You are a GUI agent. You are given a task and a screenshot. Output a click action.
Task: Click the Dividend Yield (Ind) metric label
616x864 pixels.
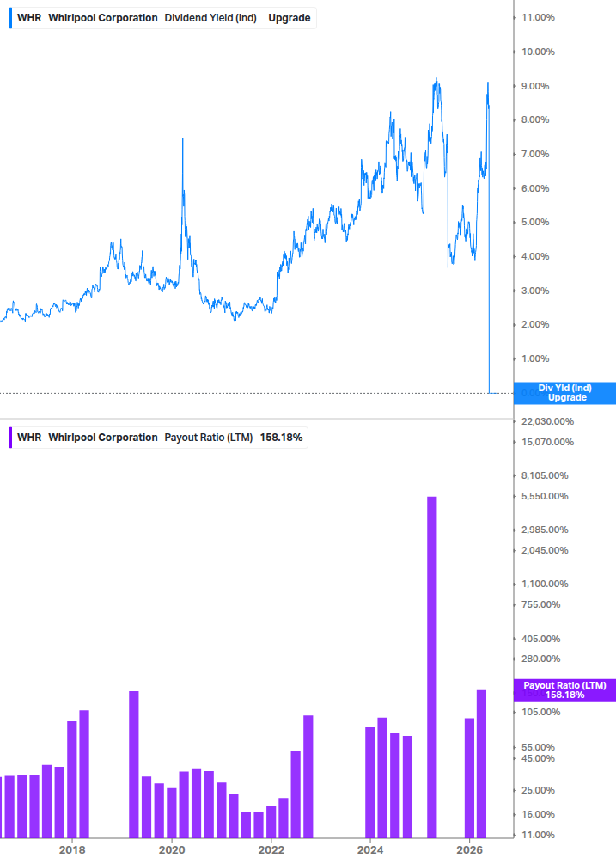point(210,18)
